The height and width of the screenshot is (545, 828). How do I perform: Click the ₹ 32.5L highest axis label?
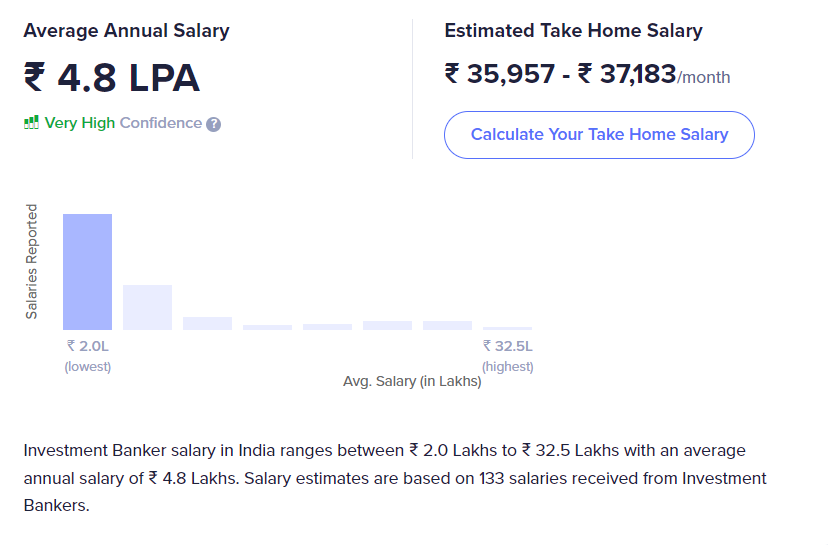[508, 346]
